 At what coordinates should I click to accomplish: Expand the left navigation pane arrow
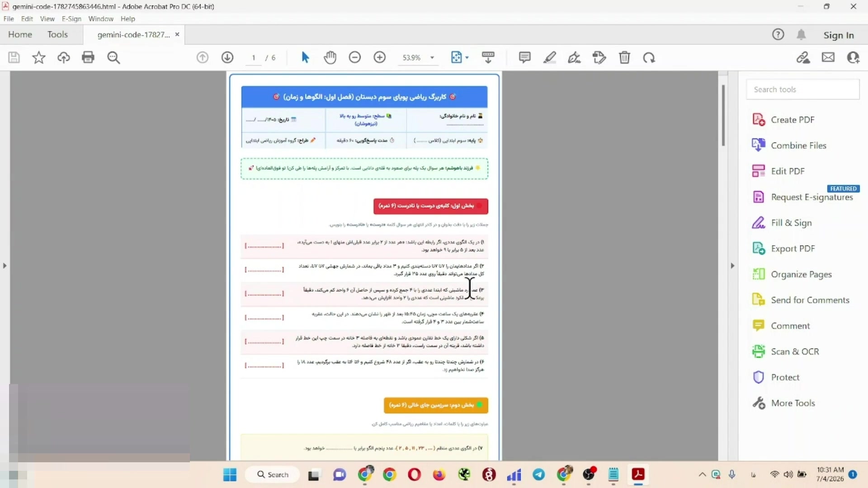coord(5,266)
